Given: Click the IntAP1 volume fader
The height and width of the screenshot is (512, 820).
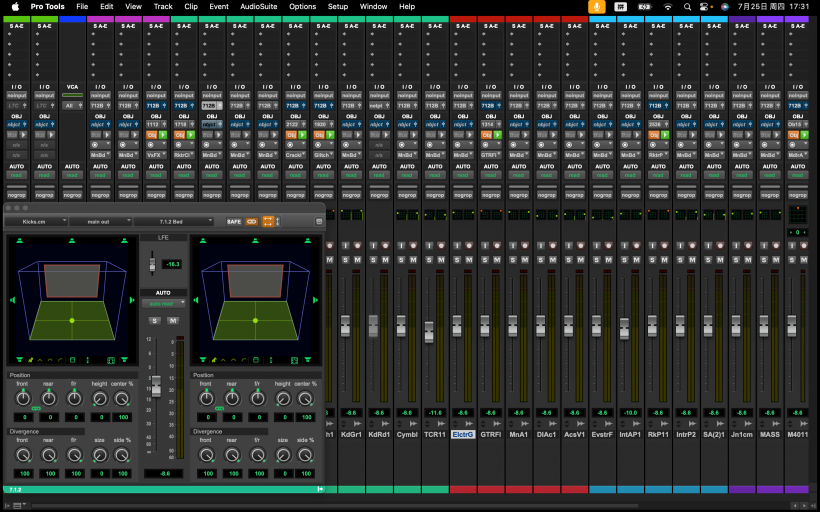Looking at the screenshot, I should click(x=624, y=329).
